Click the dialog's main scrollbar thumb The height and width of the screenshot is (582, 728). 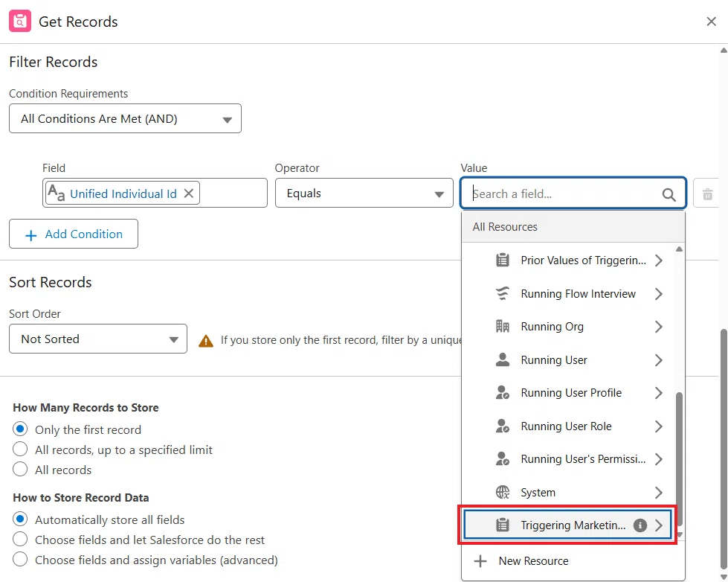(x=724, y=449)
